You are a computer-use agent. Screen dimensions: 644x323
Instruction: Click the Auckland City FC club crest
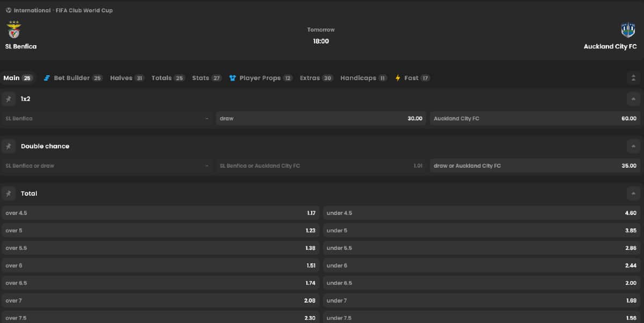(x=628, y=30)
